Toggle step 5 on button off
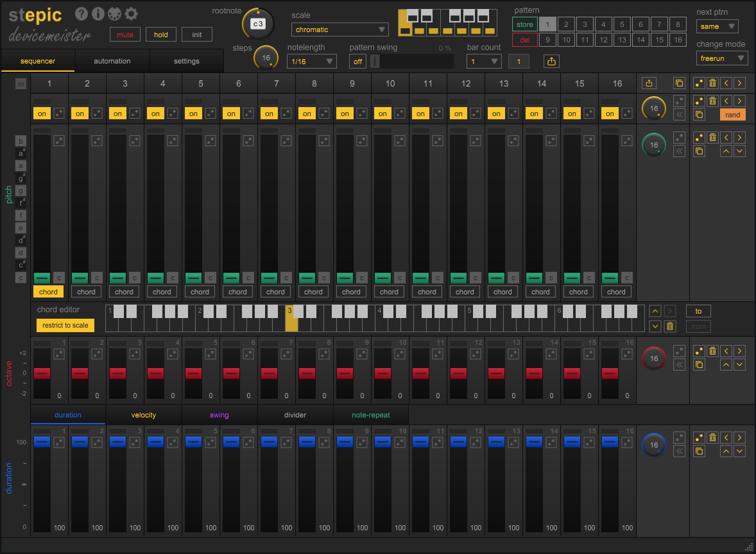Viewport: 756px width, 554px height. click(x=193, y=113)
